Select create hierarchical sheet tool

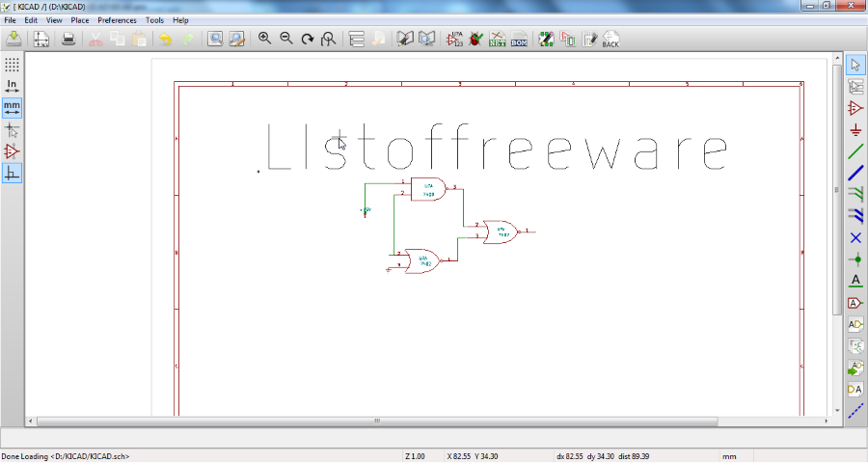click(x=855, y=346)
